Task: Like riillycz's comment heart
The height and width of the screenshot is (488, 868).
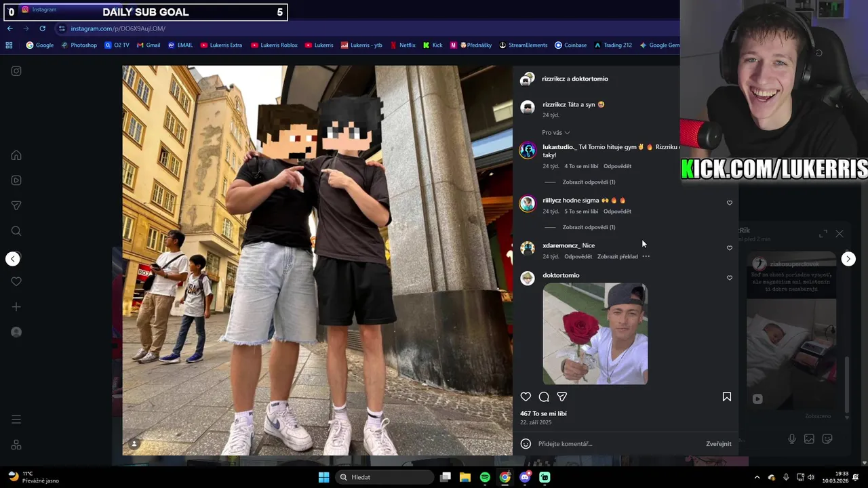Action: 730,203
